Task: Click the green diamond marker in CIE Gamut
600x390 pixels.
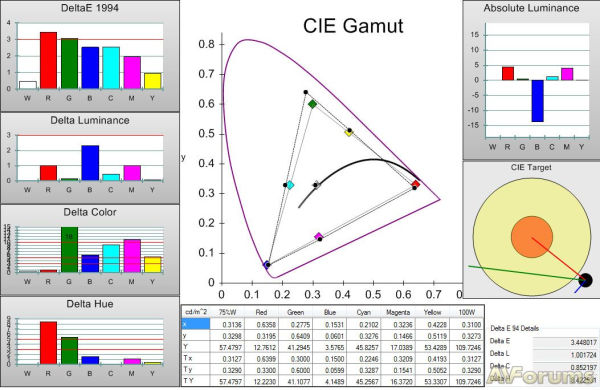Action: [x=313, y=104]
